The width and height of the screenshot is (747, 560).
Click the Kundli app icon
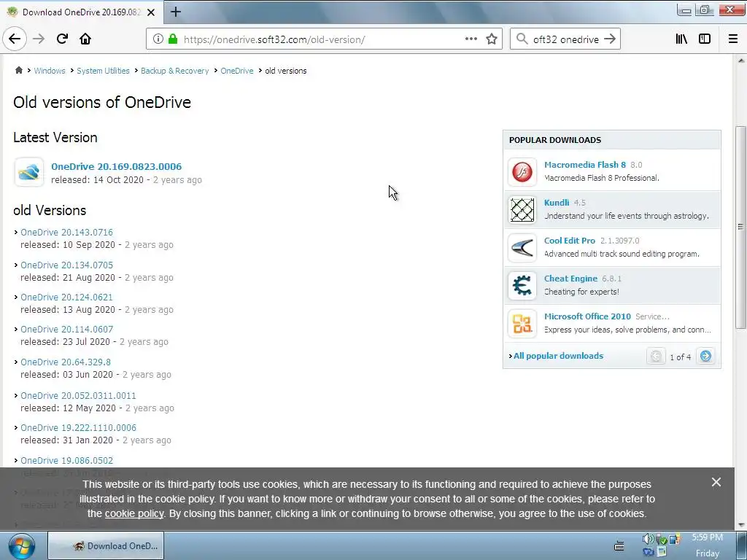pos(522,209)
